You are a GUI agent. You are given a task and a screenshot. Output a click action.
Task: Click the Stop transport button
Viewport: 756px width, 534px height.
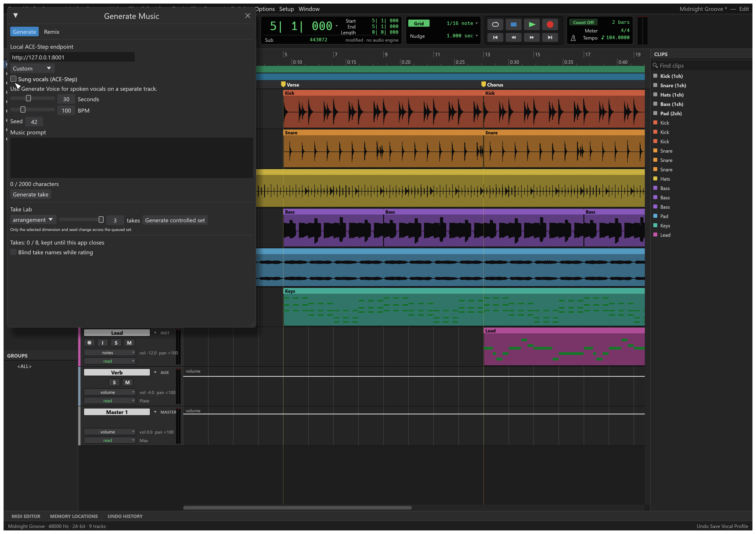pos(513,24)
